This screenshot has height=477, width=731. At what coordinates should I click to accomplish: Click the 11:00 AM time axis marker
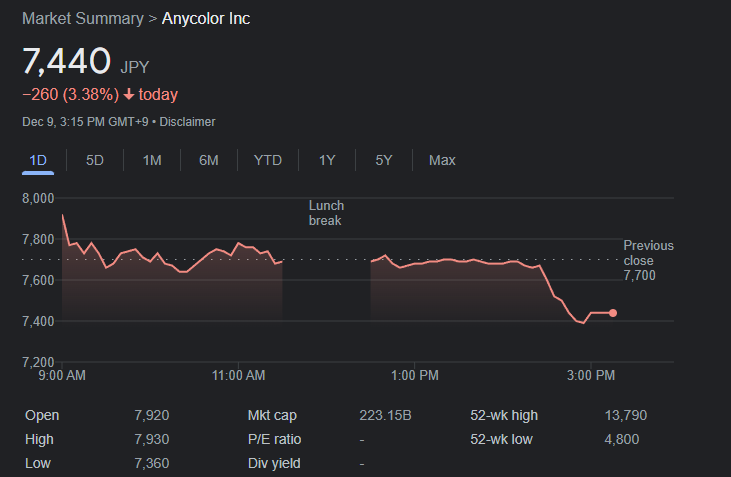[239, 376]
